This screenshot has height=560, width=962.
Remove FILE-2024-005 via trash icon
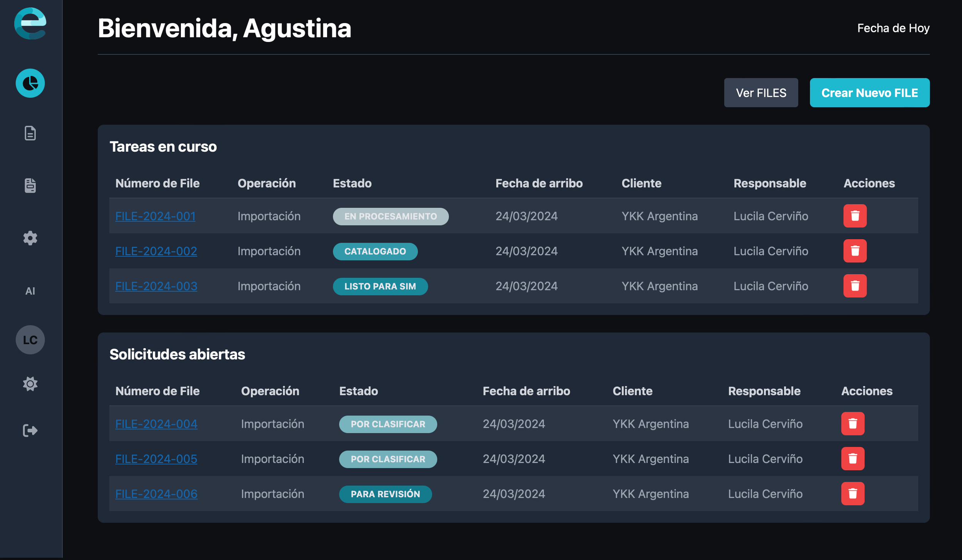point(852,458)
